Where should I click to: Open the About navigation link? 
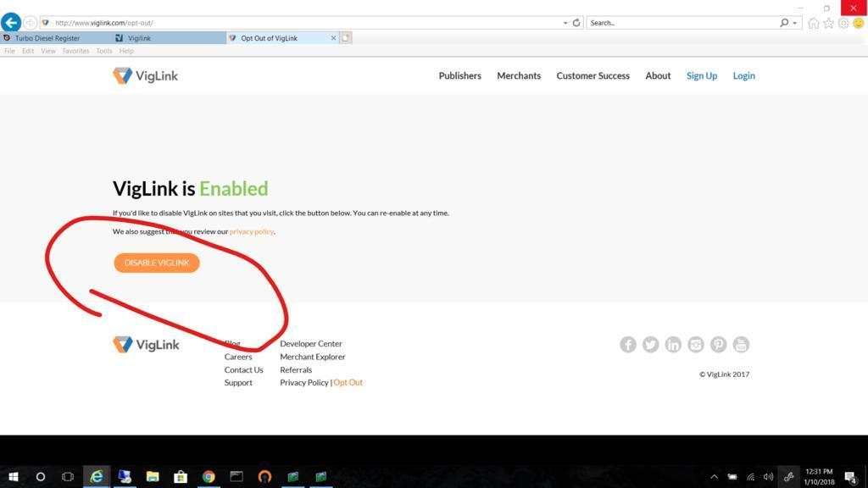(x=658, y=75)
